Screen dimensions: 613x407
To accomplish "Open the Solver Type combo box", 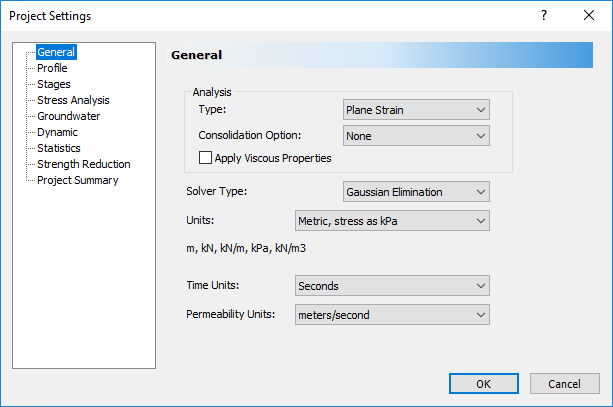I will click(415, 191).
